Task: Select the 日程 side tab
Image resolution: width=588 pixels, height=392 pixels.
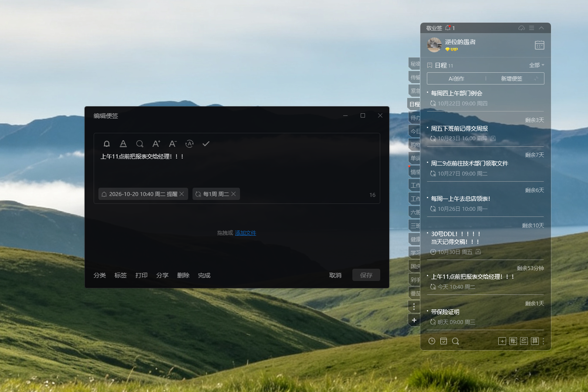Action: point(414,104)
